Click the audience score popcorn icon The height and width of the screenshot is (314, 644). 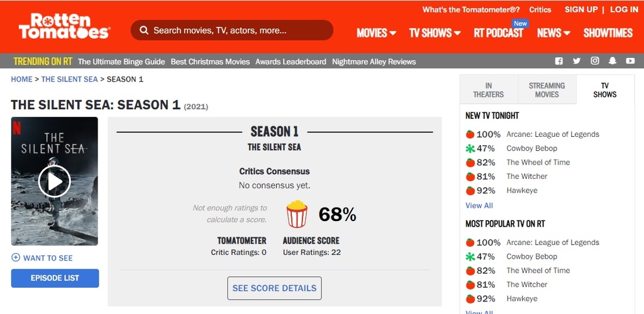click(x=297, y=214)
